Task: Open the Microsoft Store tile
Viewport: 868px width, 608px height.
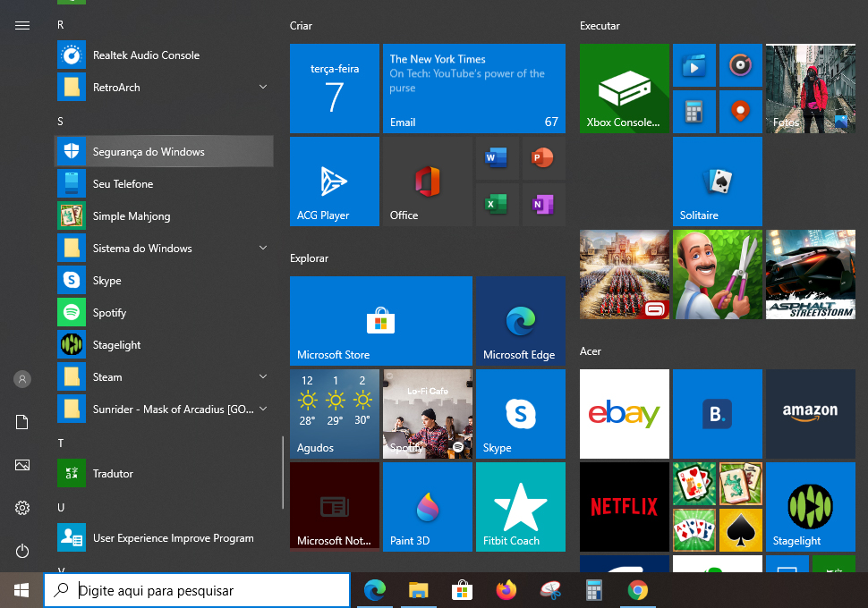Action: (381, 321)
